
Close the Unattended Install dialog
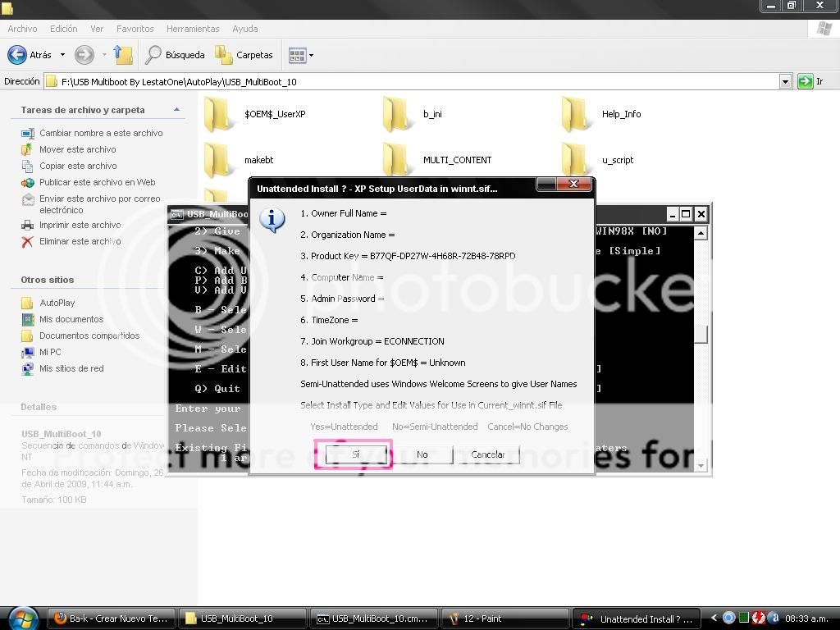tap(573, 184)
